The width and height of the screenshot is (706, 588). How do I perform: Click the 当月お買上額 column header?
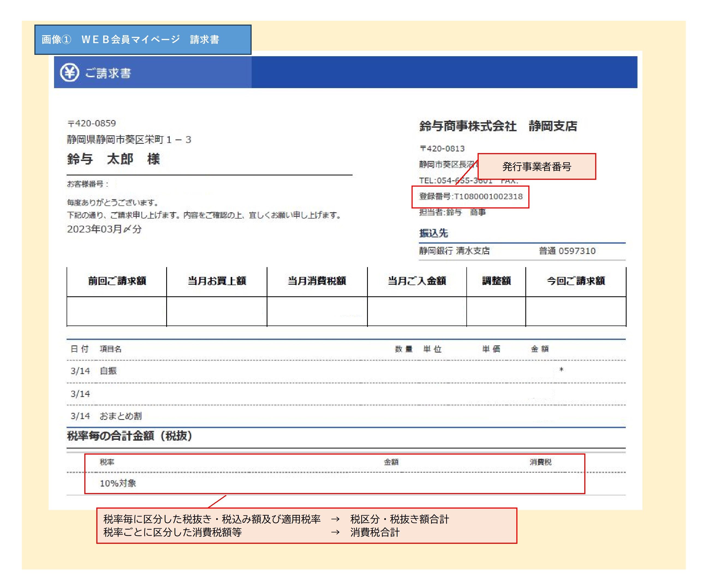point(217,281)
